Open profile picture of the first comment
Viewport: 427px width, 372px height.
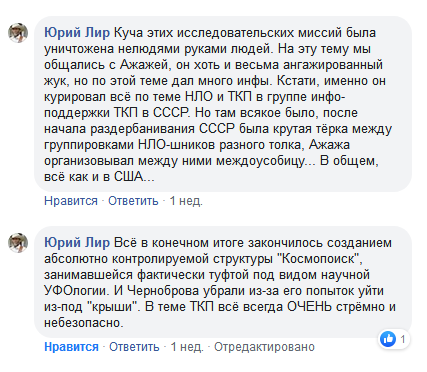(x=18, y=33)
